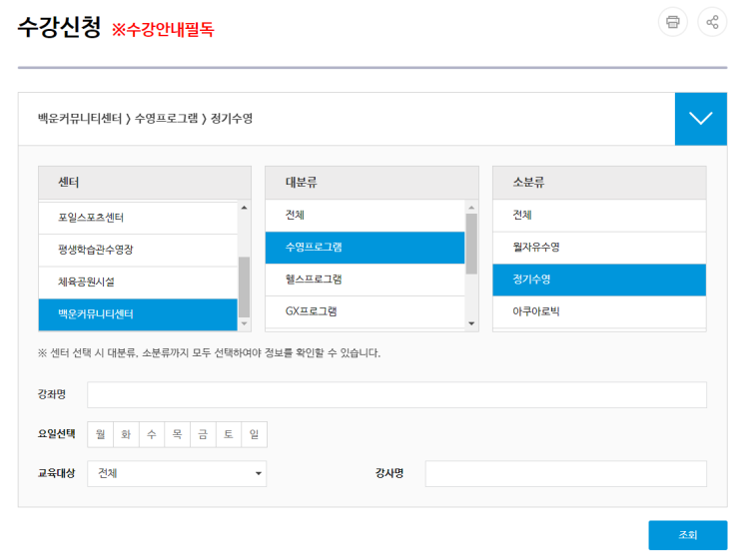742x560 pixels.
Task: Choose 전체 in the 대분류 list
Action: click(365, 216)
